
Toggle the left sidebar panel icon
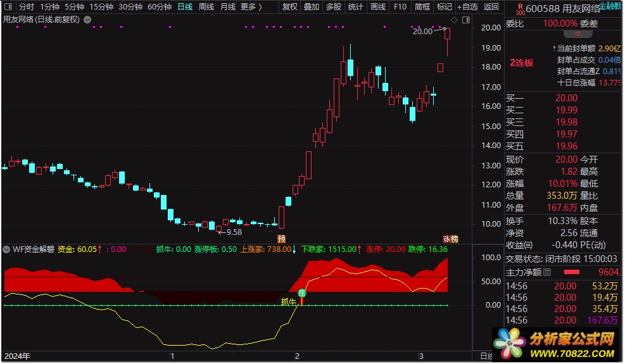(8, 7)
